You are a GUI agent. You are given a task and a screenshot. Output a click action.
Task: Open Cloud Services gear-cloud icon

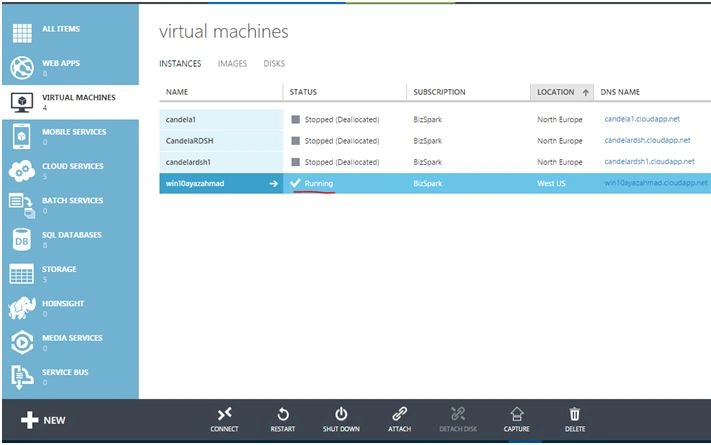click(x=21, y=171)
